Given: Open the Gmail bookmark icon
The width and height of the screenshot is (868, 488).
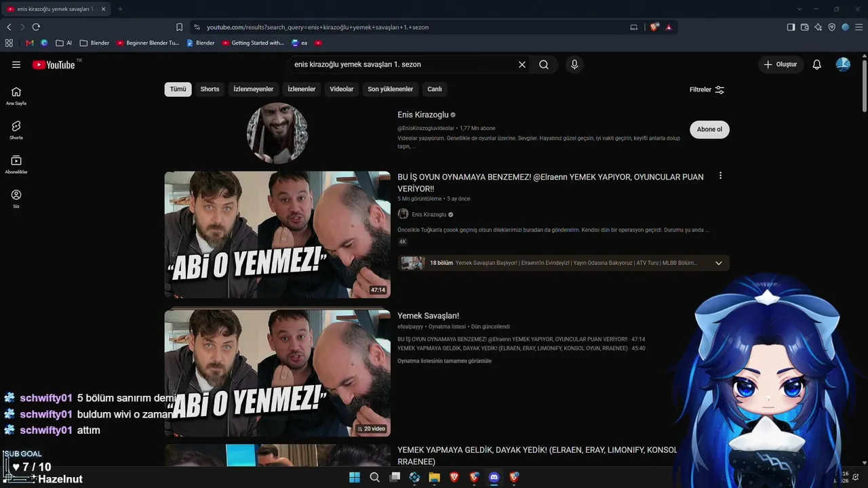Looking at the screenshot, I should pyautogui.click(x=29, y=43).
